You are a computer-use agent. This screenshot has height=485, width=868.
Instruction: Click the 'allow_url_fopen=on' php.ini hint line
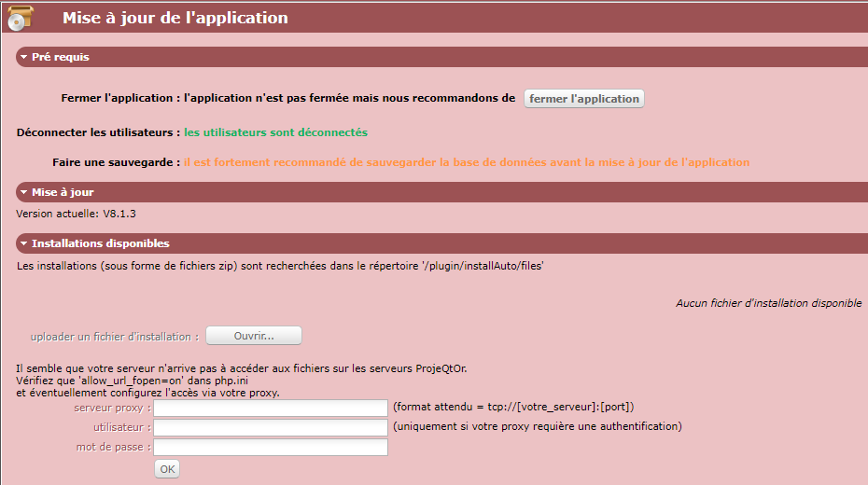[x=132, y=381]
